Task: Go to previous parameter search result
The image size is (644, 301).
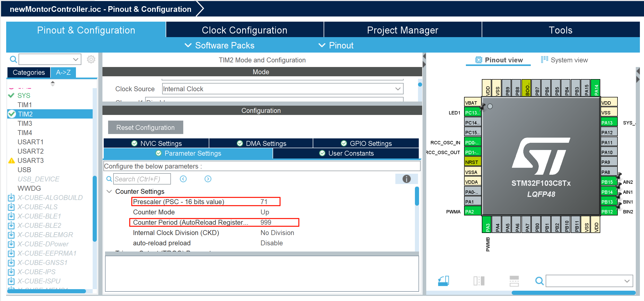Action: pos(183,179)
